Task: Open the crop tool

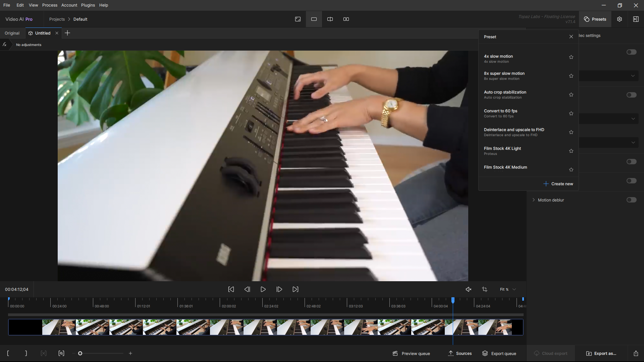Action: [x=485, y=289]
